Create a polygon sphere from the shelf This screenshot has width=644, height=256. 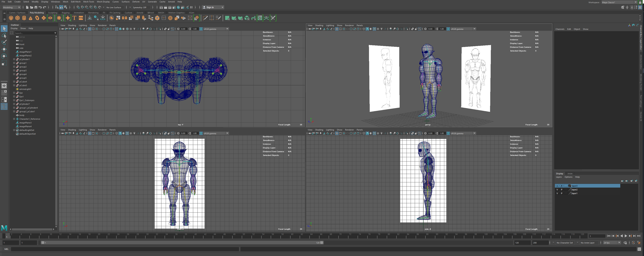pyautogui.click(x=11, y=18)
